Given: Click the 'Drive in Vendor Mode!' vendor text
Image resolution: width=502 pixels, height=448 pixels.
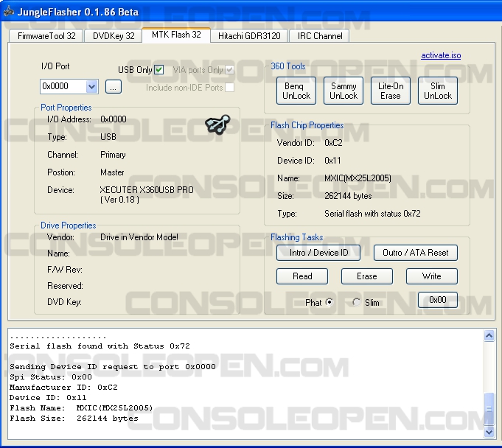Looking at the screenshot, I should coord(139,237).
